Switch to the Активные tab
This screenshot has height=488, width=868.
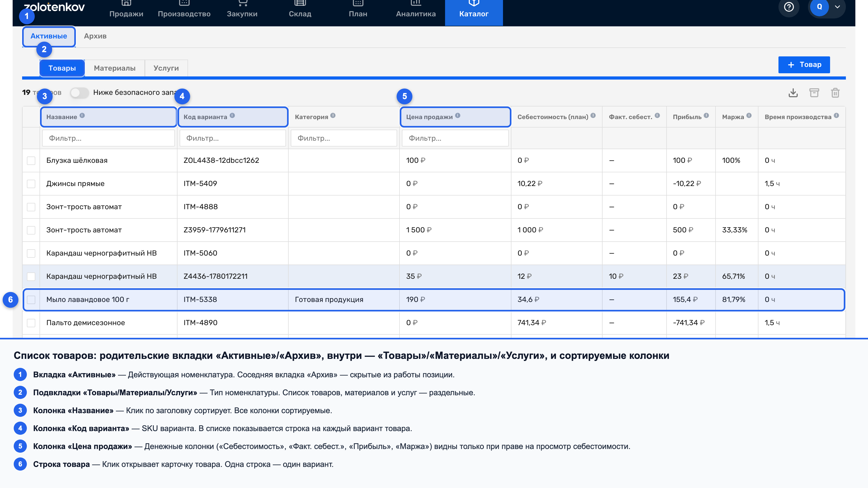[x=48, y=36]
